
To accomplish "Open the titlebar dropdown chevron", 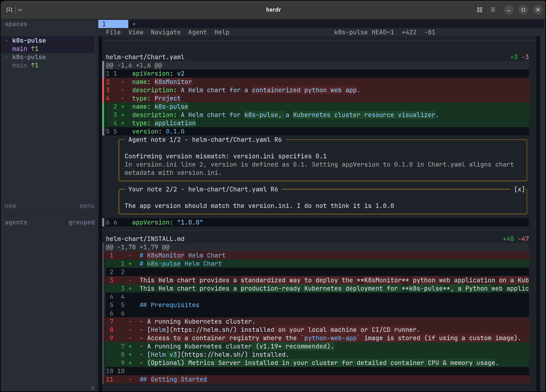I will (x=20, y=10).
